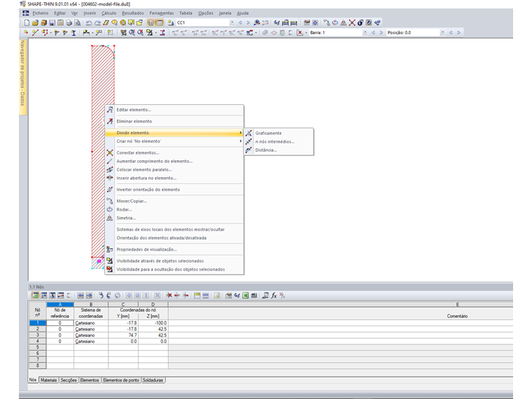
Task: Switch to the Elementos de ponto tab
Action: 121,380
